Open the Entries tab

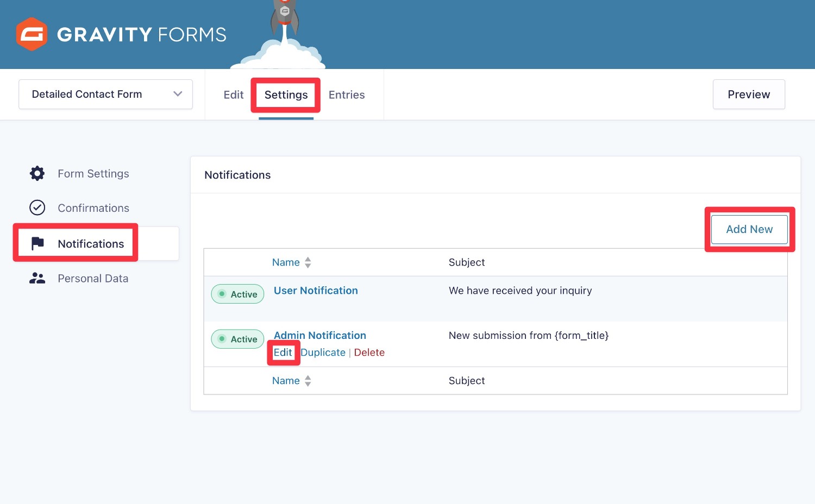347,94
